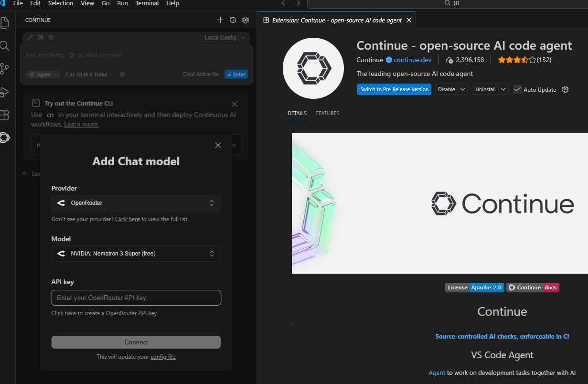This screenshot has width=588, height=384.
Task: Open the continue.dev publisher link
Action: (x=413, y=60)
